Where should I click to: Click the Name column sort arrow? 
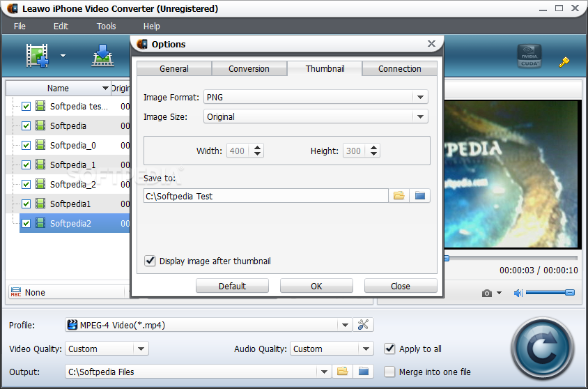(x=105, y=88)
